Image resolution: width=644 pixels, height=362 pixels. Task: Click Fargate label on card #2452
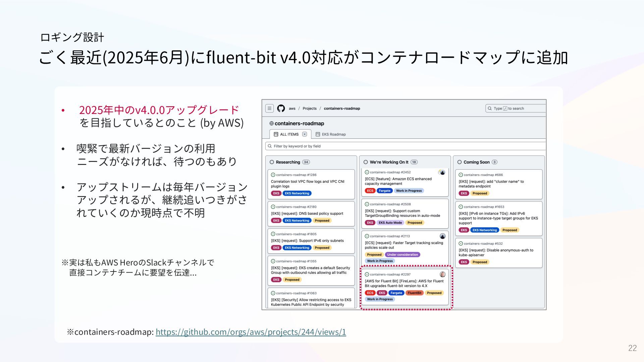[x=384, y=191]
